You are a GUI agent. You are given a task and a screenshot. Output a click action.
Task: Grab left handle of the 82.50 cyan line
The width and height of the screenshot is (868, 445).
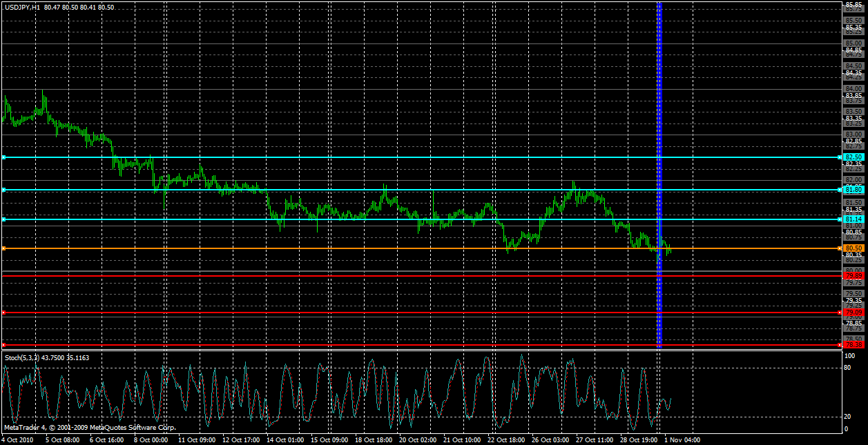[3, 157]
